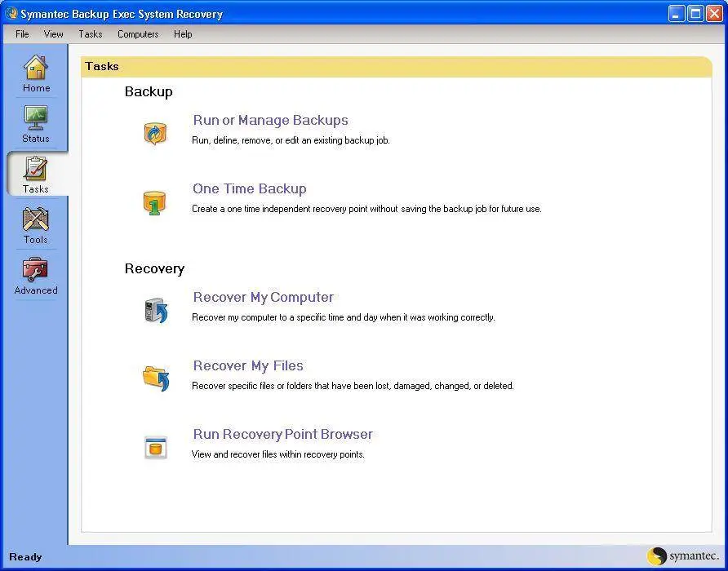Close the Backup Exec System Recovery window
The height and width of the screenshot is (571, 728).
[714, 14]
